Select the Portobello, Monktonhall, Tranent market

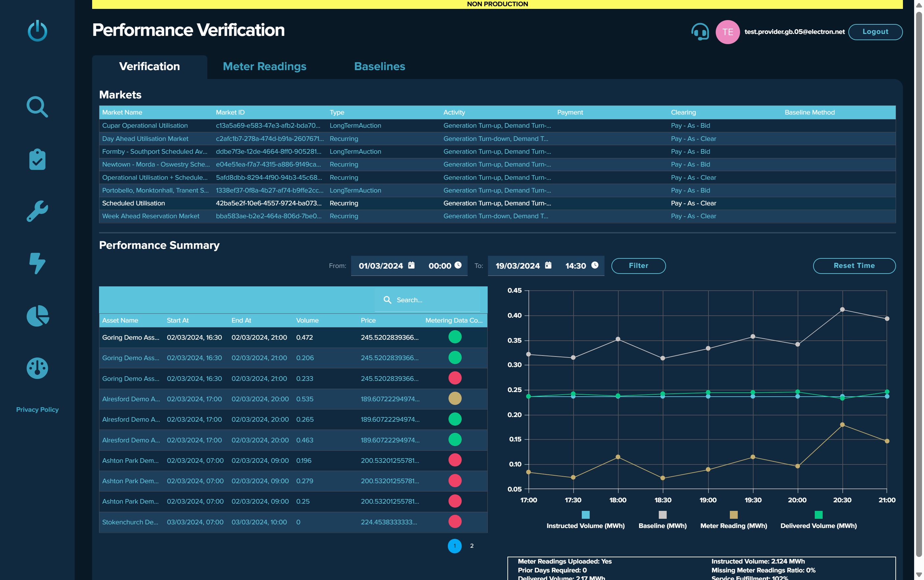(497, 190)
